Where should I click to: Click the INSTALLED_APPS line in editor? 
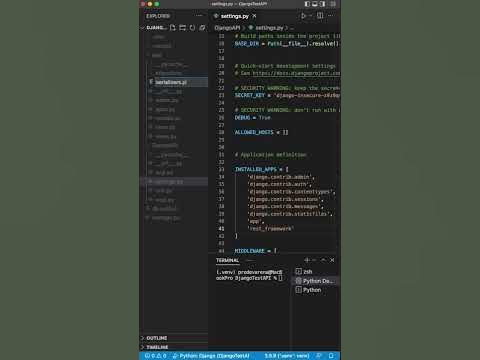[262, 169]
